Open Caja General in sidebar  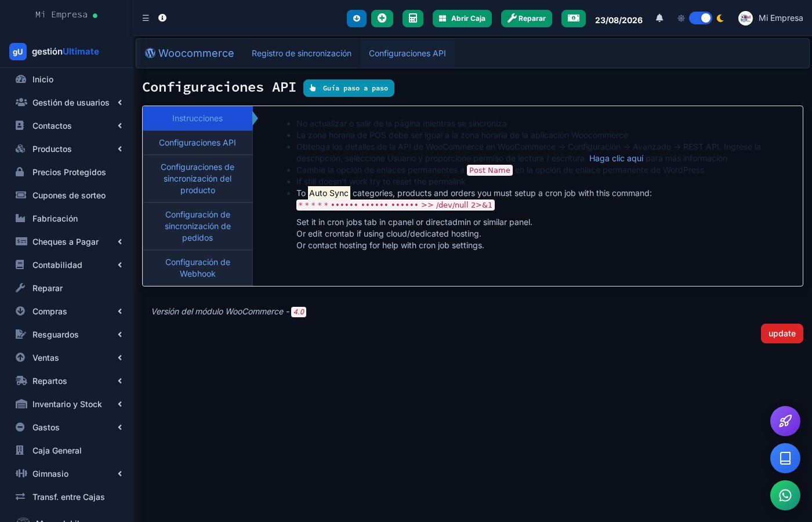click(67, 451)
